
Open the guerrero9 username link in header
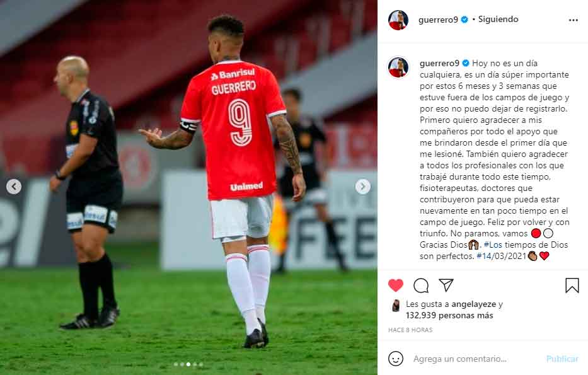(x=438, y=20)
